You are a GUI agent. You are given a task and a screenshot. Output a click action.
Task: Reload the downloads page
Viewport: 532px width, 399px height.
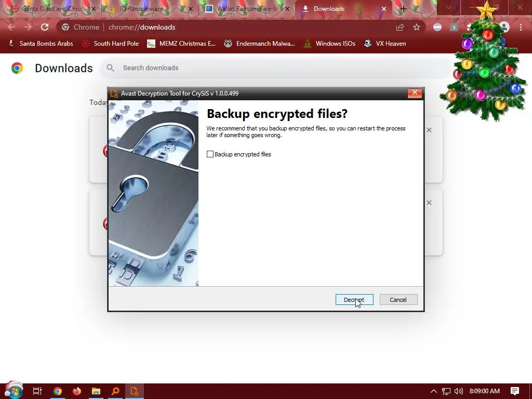tap(45, 27)
